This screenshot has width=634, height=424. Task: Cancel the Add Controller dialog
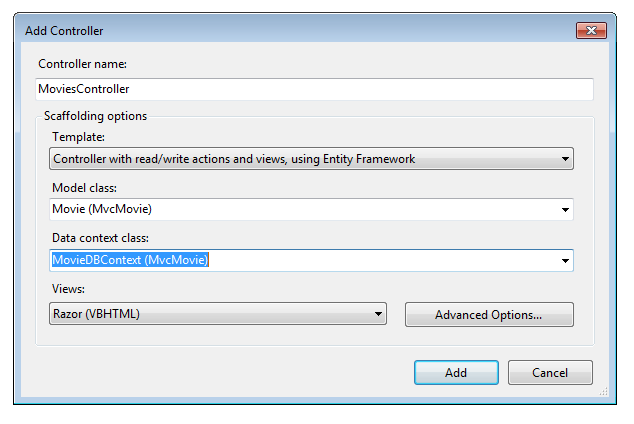[550, 373]
